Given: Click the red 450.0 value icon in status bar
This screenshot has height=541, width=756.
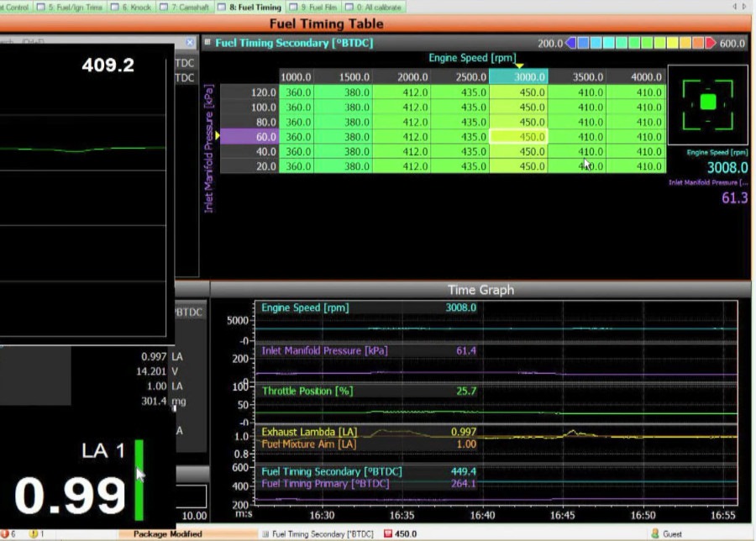Looking at the screenshot, I should (x=387, y=533).
